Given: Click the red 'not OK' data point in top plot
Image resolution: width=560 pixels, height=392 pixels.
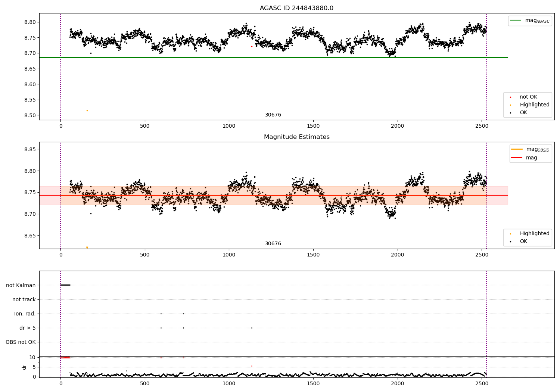Looking at the screenshot, I should (x=252, y=46).
